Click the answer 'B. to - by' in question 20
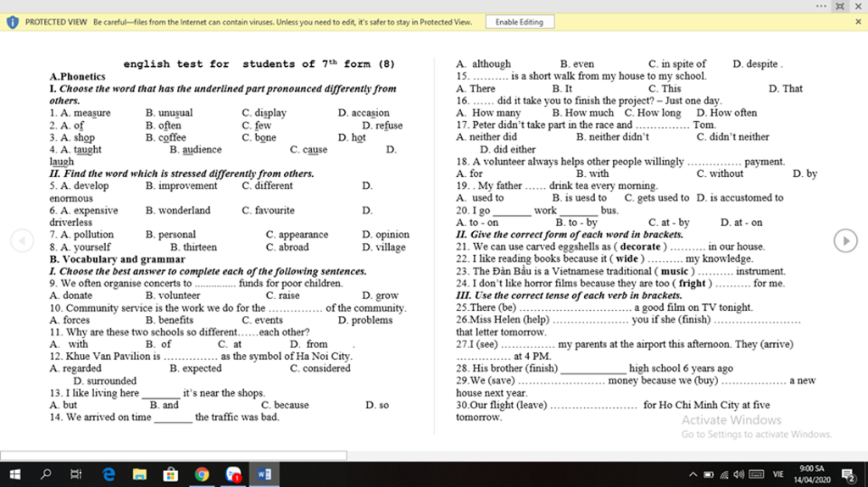Viewport: 868px width, 487px height. point(576,223)
